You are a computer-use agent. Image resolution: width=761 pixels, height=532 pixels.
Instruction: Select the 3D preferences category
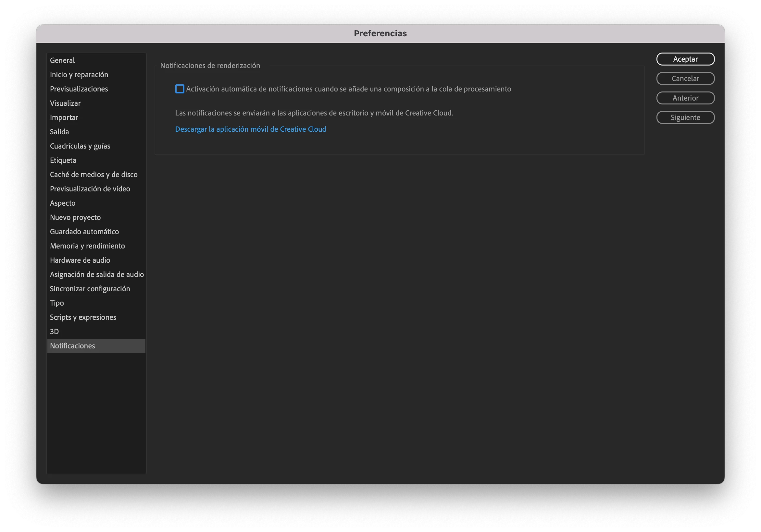(x=54, y=332)
